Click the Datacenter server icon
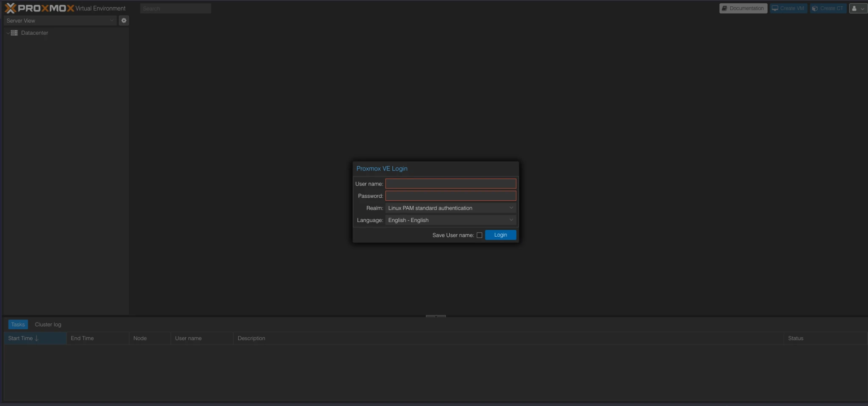Viewport: 868px width, 406px height. [14, 33]
